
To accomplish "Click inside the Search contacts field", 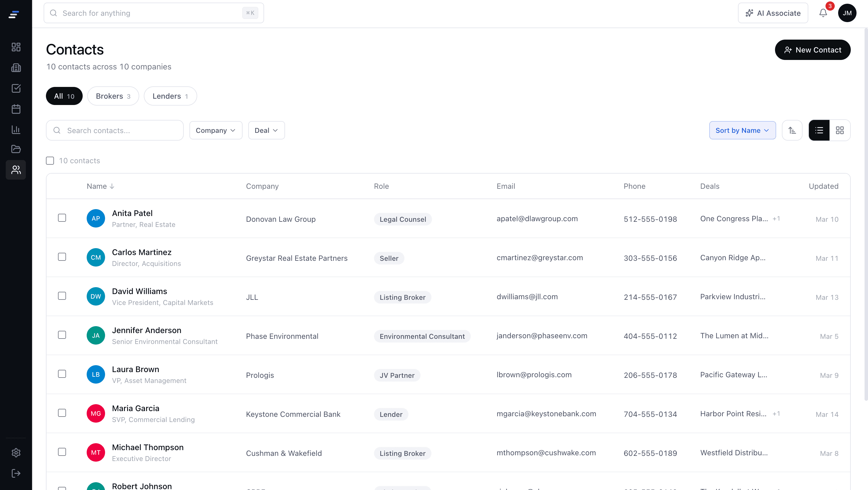I will pyautogui.click(x=115, y=130).
